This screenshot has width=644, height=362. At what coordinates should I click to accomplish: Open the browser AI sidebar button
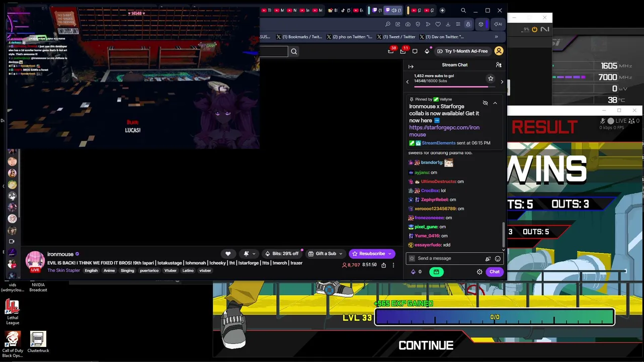(498, 24)
